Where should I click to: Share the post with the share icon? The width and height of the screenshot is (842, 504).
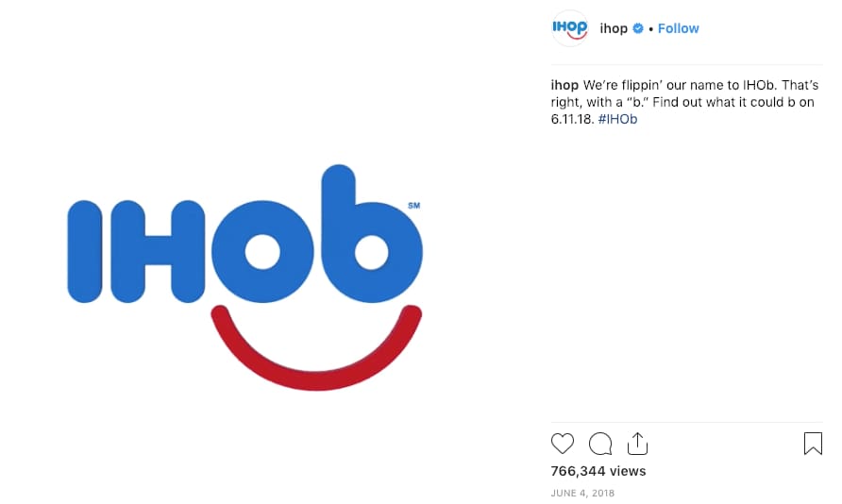(x=637, y=444)
